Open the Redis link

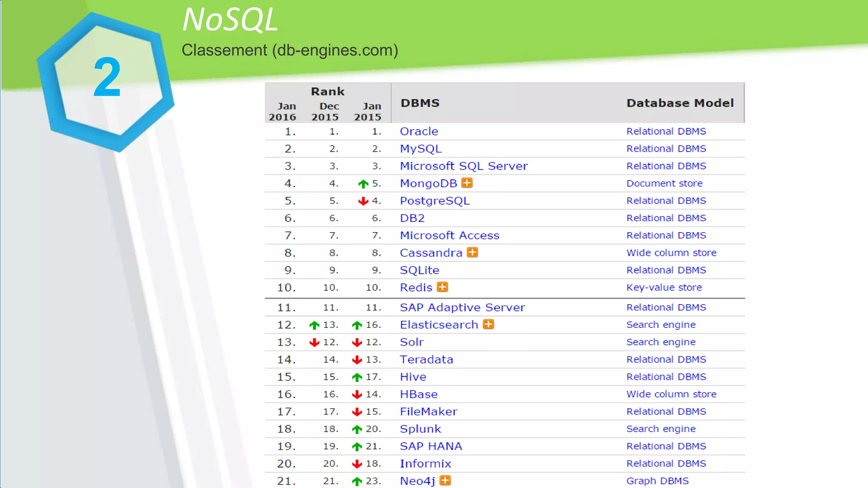pyautogui.click(x=416, y=288)
